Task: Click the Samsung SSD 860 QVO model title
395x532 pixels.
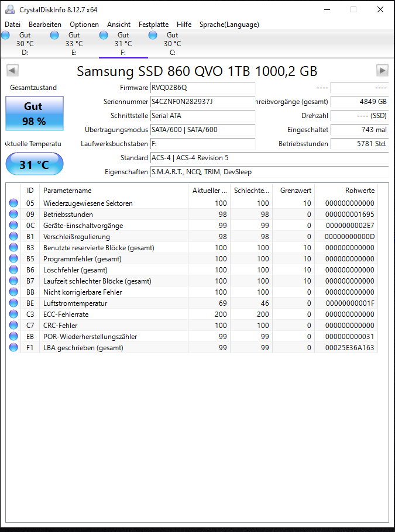Action: [197, 71]
